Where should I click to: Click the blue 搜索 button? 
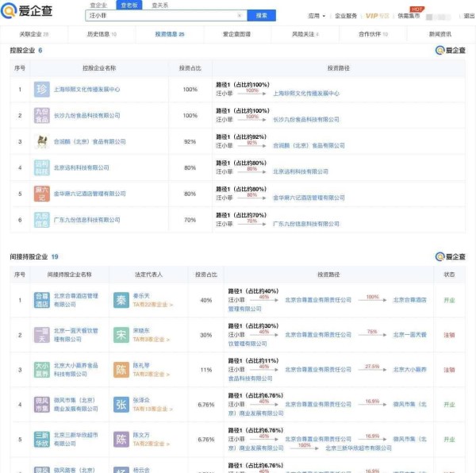tap(261, 16)
